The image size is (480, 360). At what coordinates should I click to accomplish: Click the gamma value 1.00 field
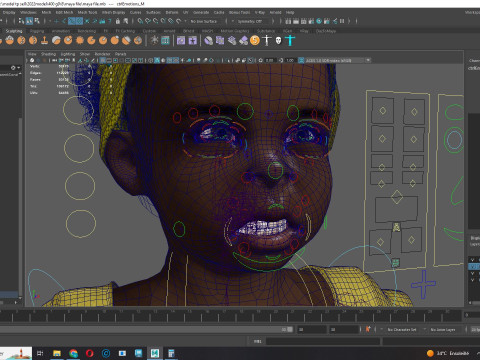point(290,60)
